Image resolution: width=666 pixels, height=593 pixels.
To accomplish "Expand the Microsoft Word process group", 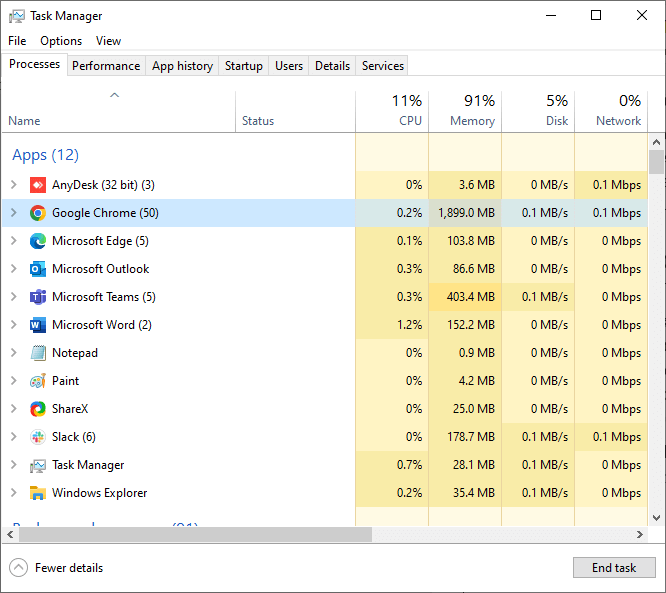I will 14,325.
